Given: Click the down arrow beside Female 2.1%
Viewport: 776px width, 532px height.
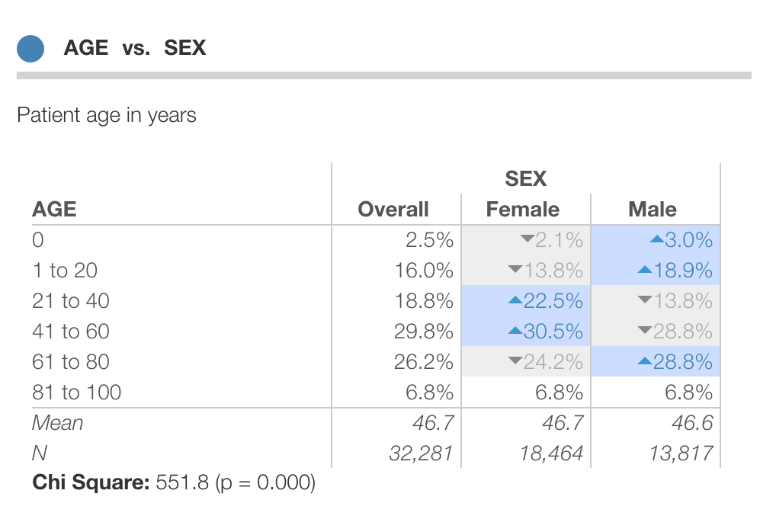Looking at the screenshot, I should [527, 240].
